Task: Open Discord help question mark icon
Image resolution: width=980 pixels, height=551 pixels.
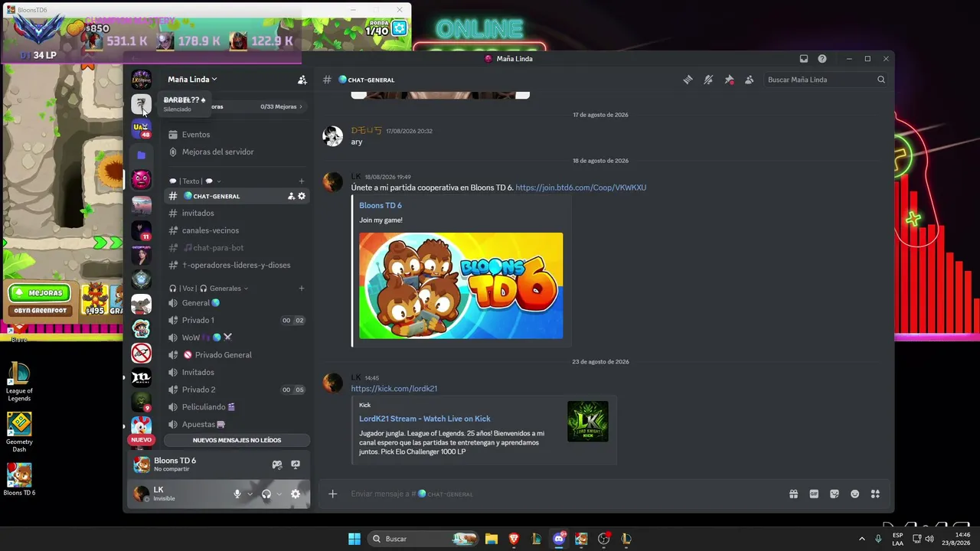Action: tap(822, 59)
